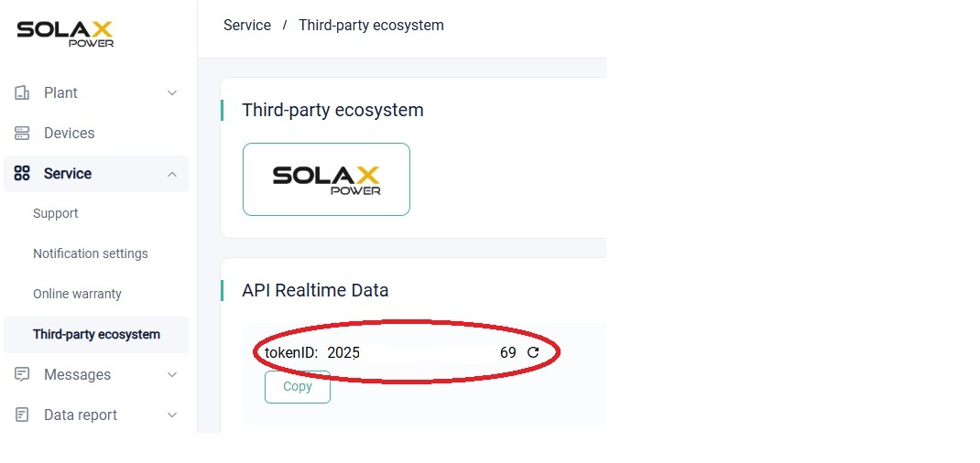Open Notification settings in sidebar
This screenshot has height=463, width=980.
click(x=91, y=254)
